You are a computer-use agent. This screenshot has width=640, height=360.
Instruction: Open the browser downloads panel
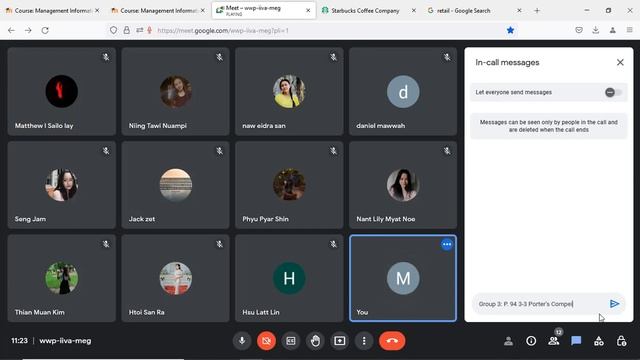click(596, 30)
